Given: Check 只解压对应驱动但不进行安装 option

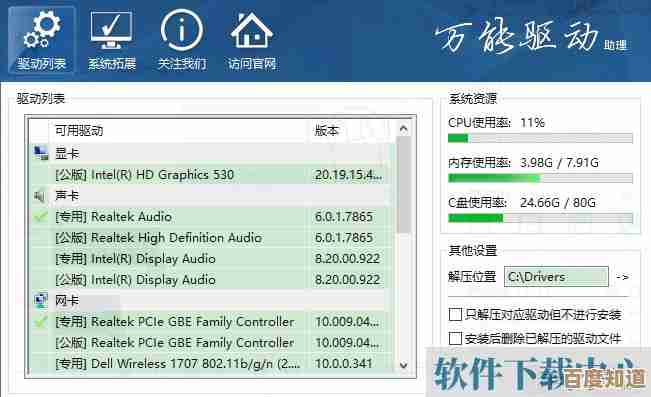Looking at the screenshot, I should [455, 314].
